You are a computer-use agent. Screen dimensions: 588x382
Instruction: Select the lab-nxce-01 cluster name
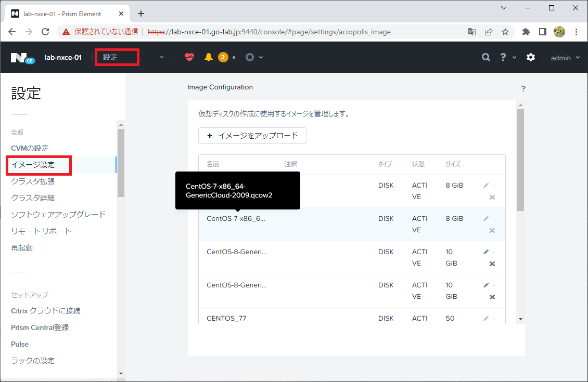pyautogui.click(x=63, y=57)
